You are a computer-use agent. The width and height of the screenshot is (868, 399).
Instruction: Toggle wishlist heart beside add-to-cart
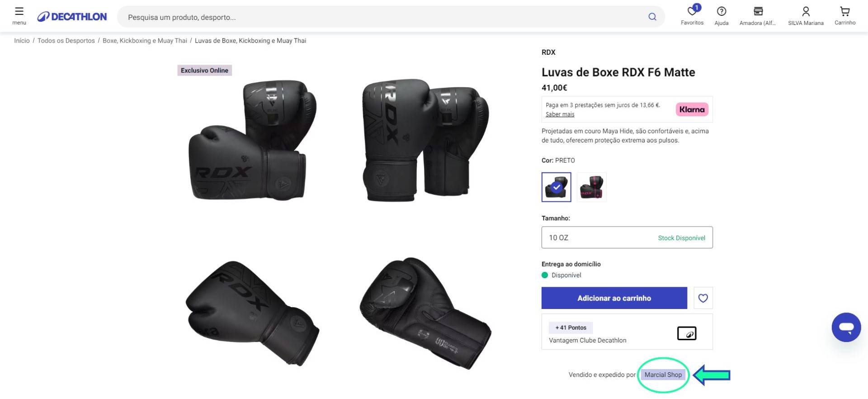click(x=703, y=298)
